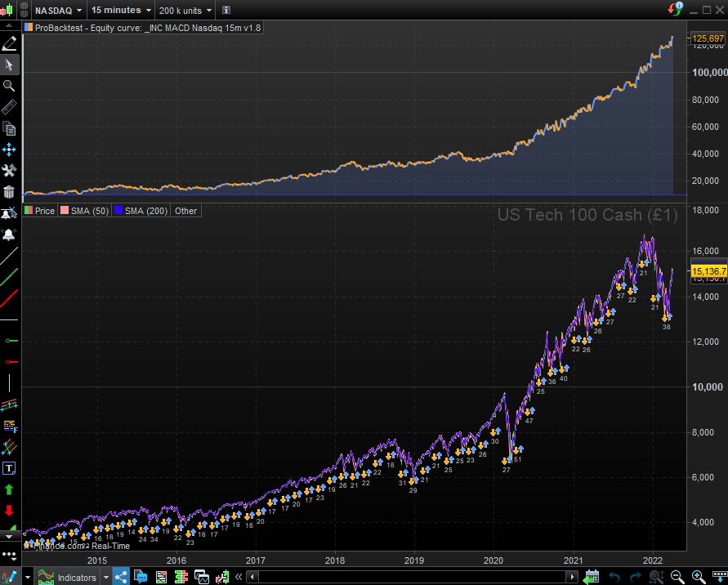
Task: Select the red horizontal ray tool
Action: coord(11,362)
